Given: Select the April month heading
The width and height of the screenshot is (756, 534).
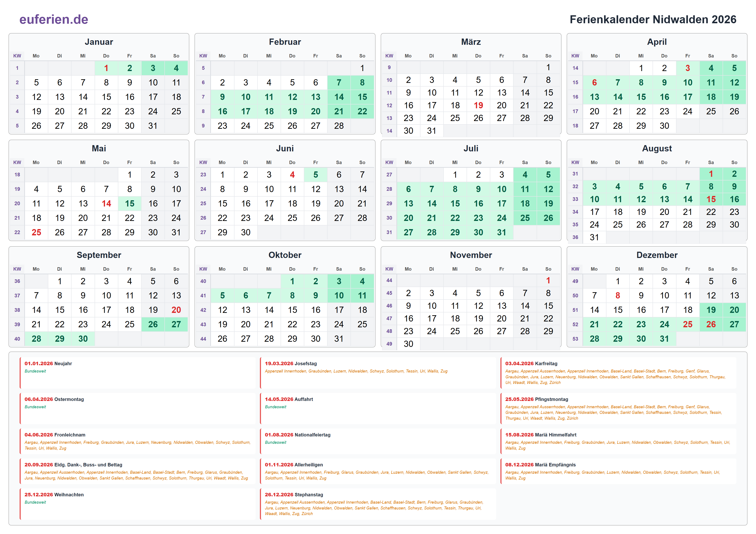Looking at the screenshot, I should pyautogui.click(x=657, y=42).
